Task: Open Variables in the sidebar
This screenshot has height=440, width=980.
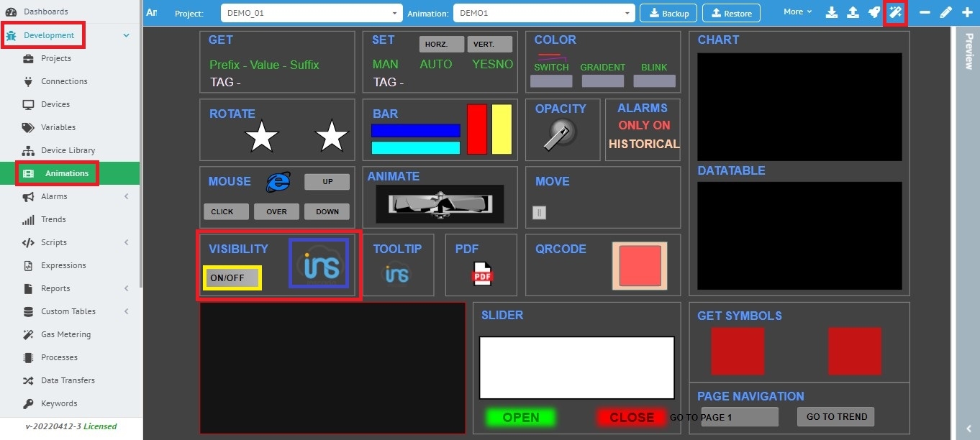Action: tap(58, 127)
